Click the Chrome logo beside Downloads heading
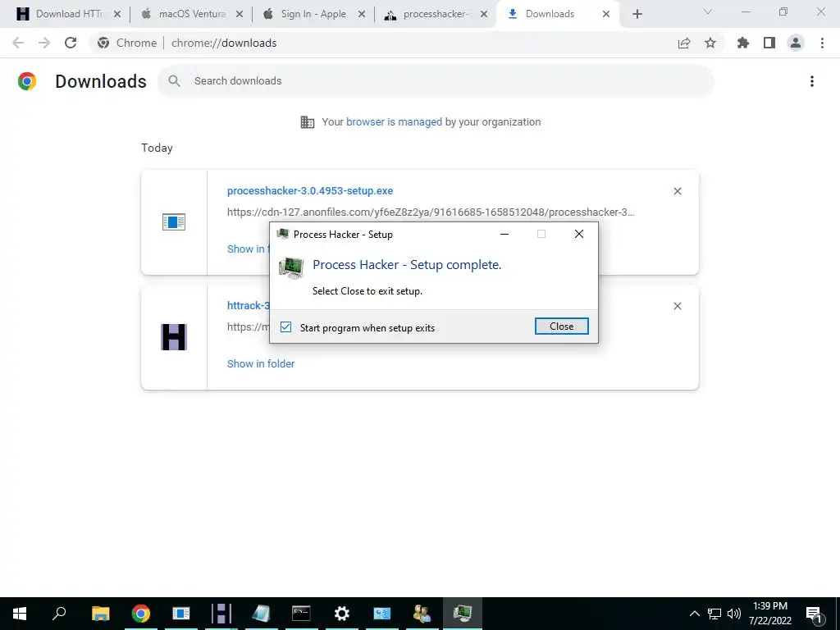The height and width of the screenshot is (630, 840). click(27, 81)
